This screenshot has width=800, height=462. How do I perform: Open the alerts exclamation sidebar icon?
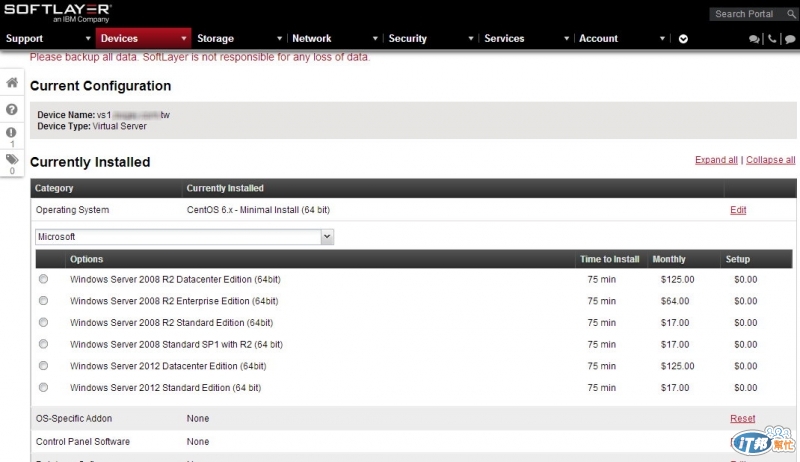11,133
